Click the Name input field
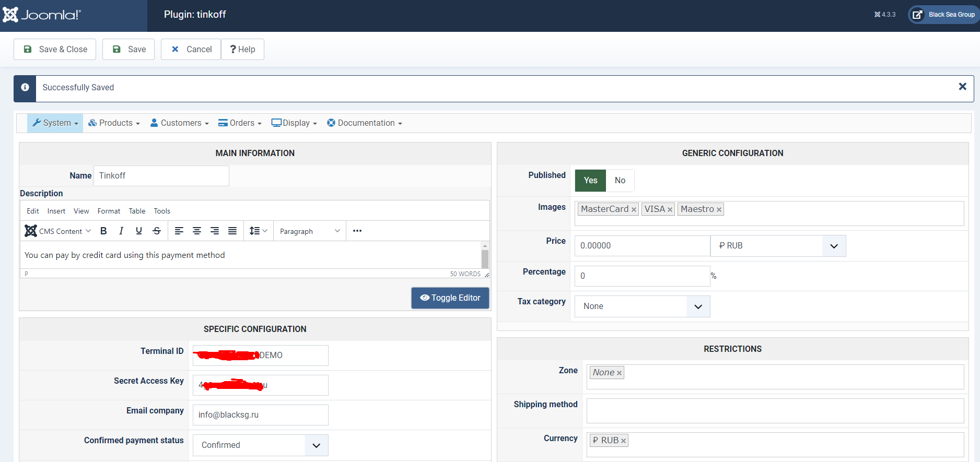The width and height of the screenshot is (980, 462). coord(161,176)
